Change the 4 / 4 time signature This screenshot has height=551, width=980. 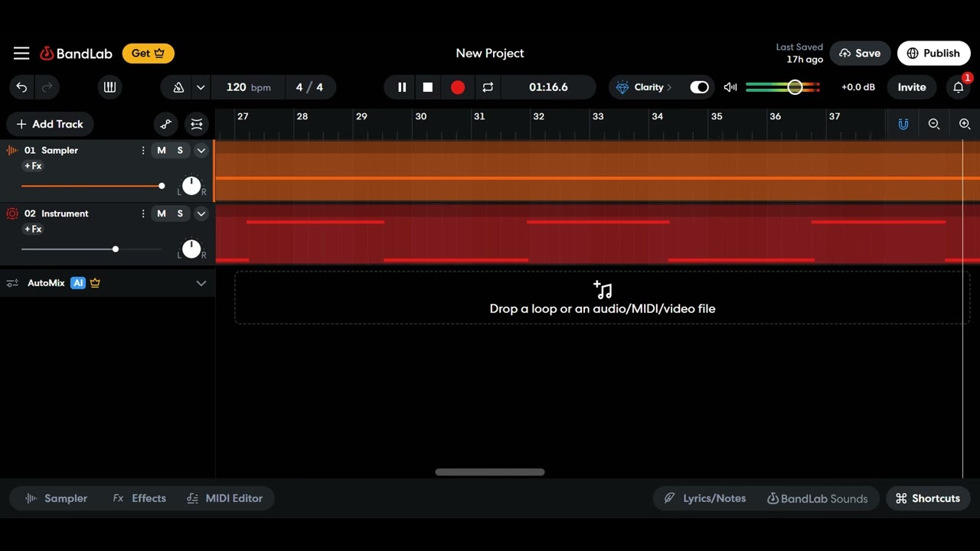[309, 87]
